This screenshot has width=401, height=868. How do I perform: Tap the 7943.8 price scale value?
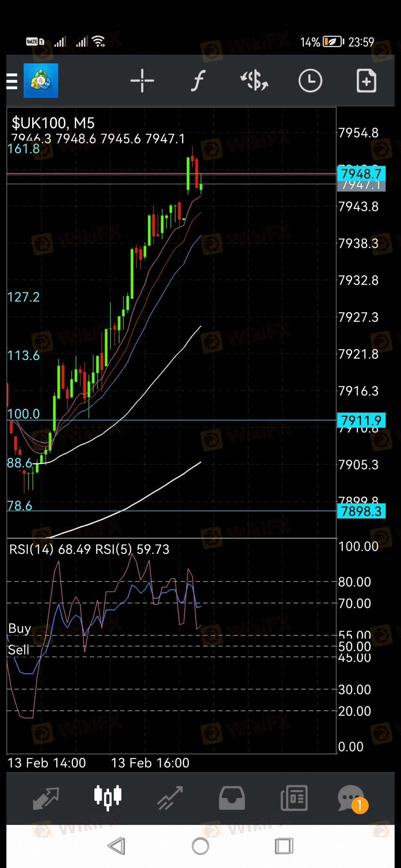(x=358, y=206)
